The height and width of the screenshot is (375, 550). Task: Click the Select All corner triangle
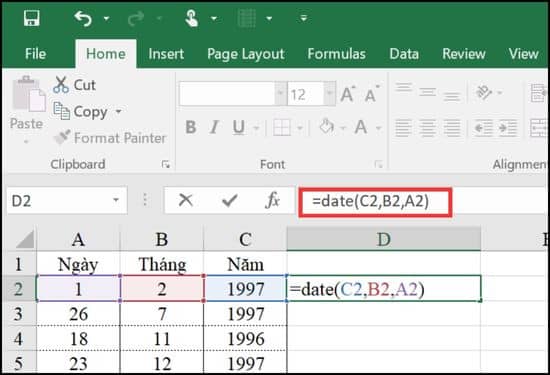(x=24, y=239)
